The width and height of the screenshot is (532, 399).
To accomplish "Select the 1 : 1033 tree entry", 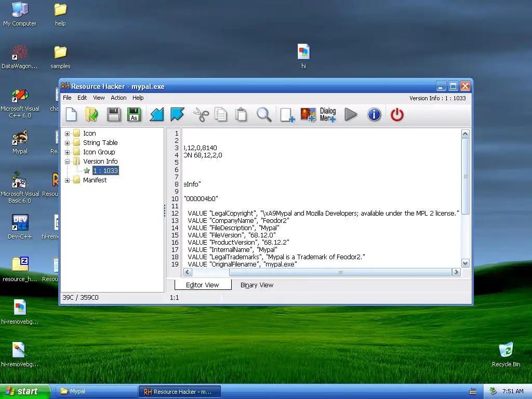I will pos(105,170).
